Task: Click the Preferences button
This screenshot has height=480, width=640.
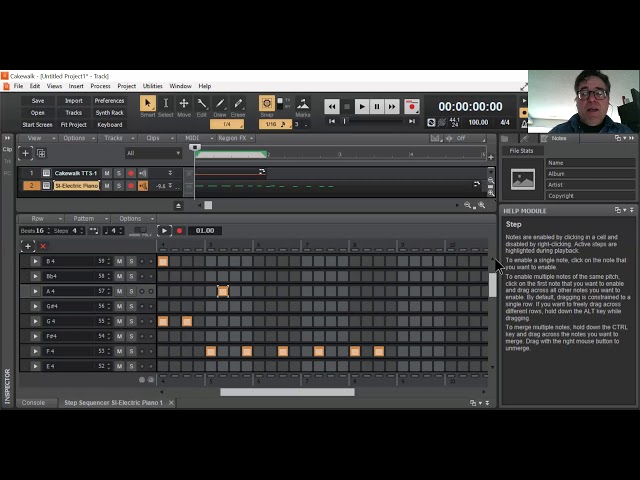Action: (109, 101)
